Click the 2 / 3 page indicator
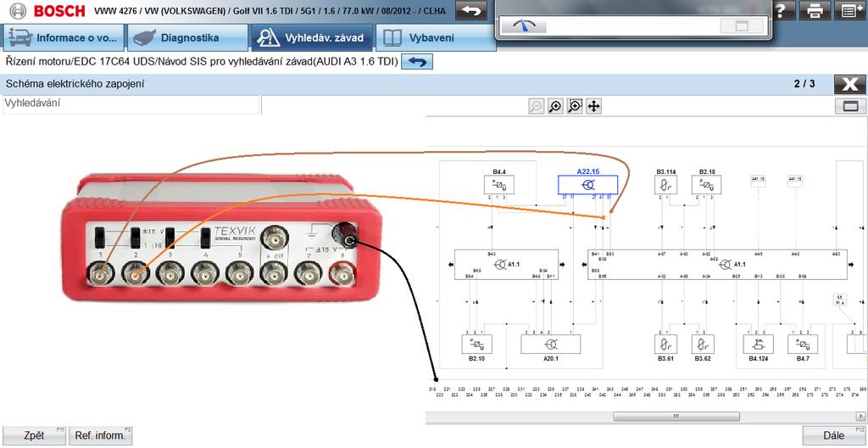Viewport: 868px width, 448px height. [x=804, y=84]
